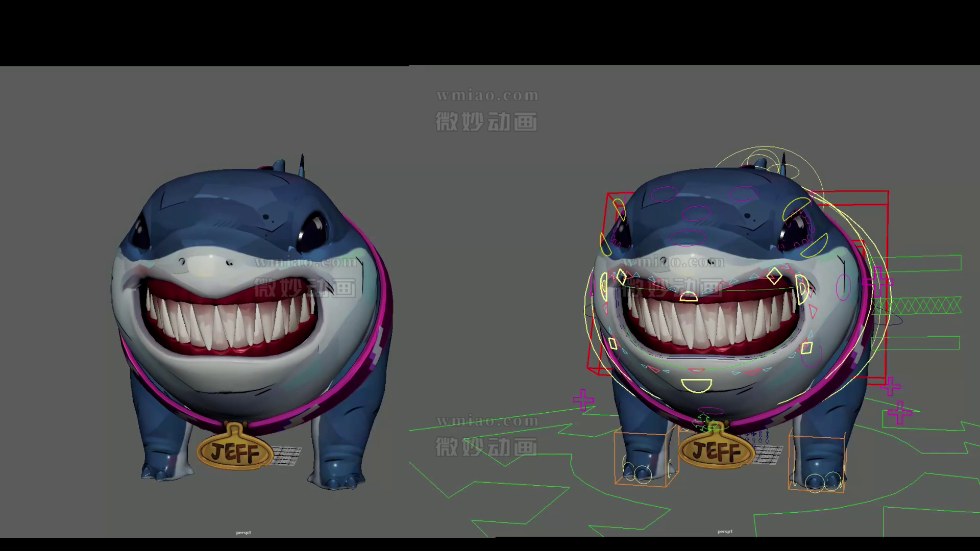Select the green four-way arrow controller above JEFF tag
Image resolution: width=980 pixels, height=551 pixels.
point(703,422)
